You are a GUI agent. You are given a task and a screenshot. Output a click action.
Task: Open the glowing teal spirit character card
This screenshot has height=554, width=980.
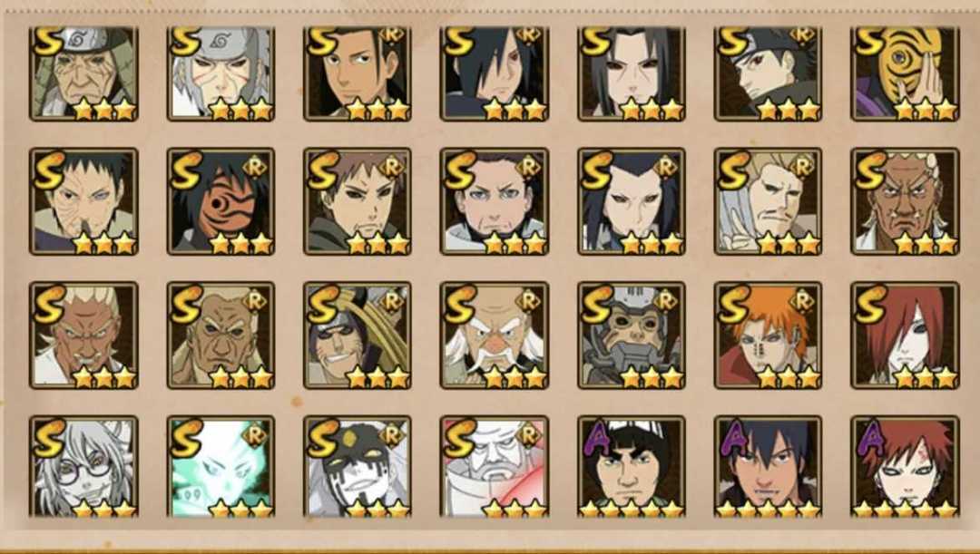tap(220, 467)
